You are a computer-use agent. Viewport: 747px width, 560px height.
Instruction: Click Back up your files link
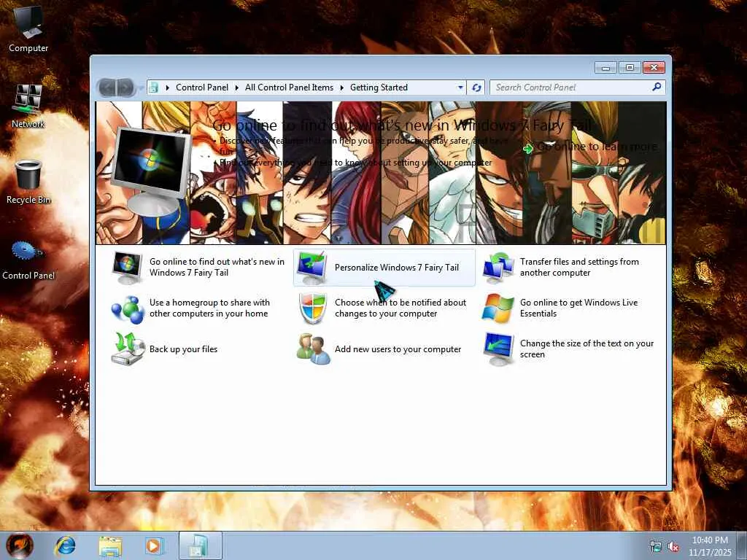click(183, 349)
